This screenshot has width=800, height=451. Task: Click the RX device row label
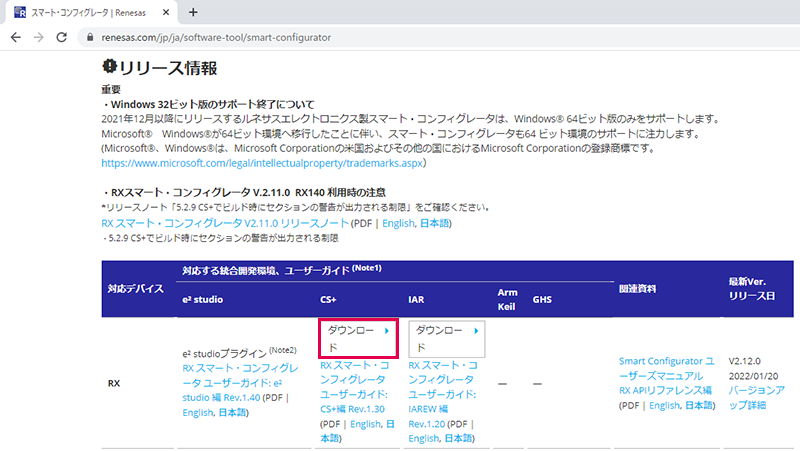pos(114,383)
